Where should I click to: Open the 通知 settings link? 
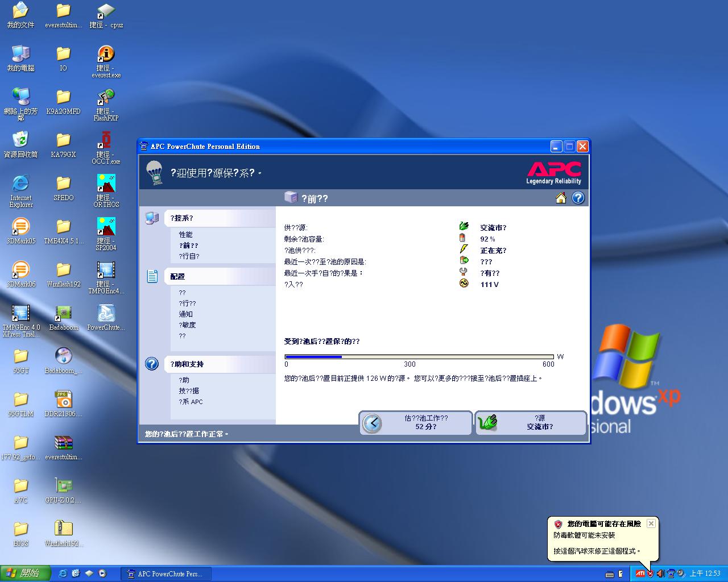point(185,314)
